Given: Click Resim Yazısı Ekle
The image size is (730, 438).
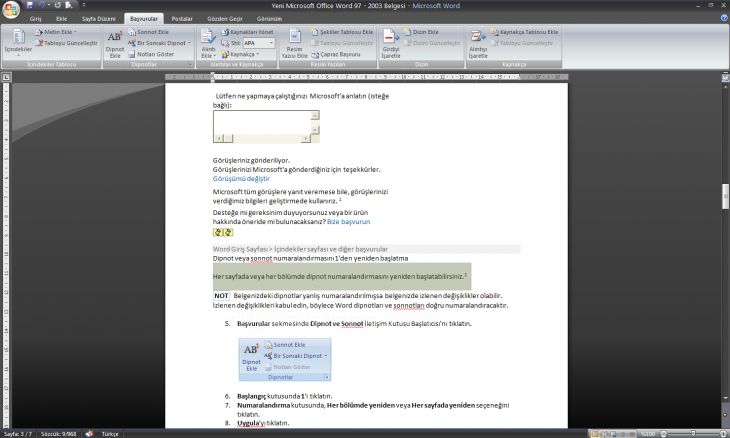Looking at the screenshot, I should pos(294,43).
